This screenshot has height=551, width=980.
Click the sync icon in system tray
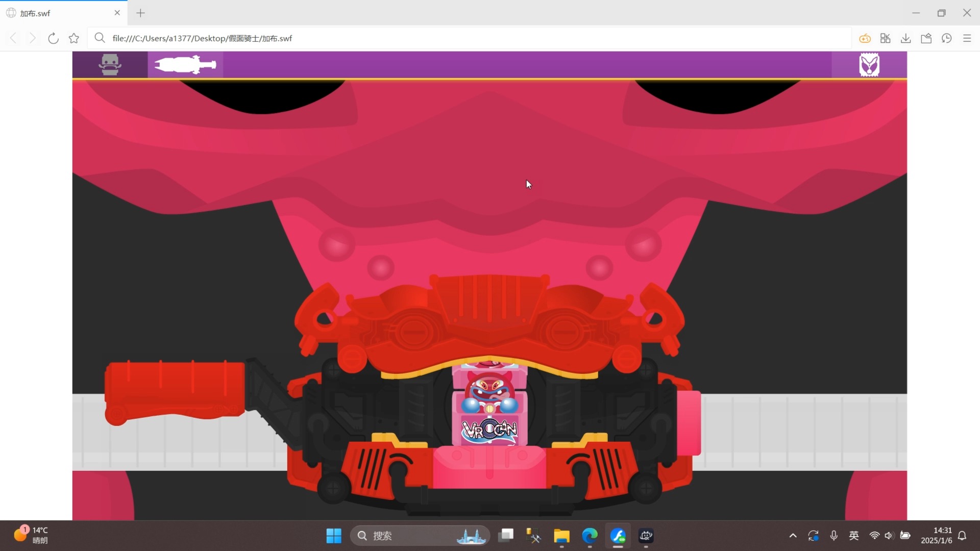point(813,536)
